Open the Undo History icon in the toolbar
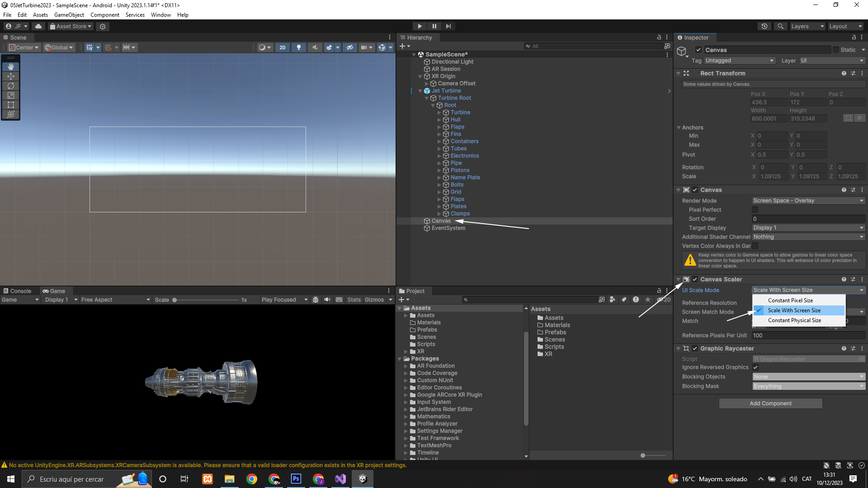This screenshot has width=868, height=488. 764,26
